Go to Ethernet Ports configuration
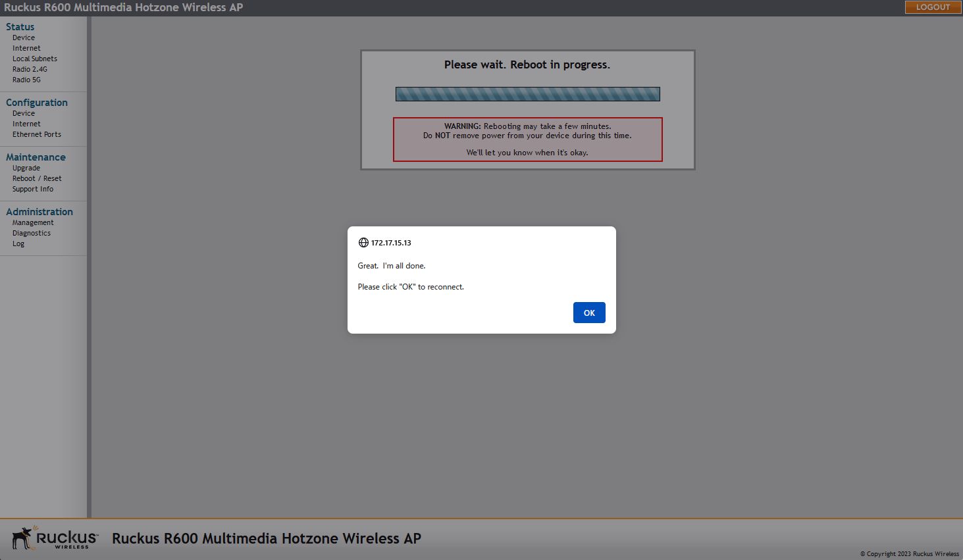 click(x=37, y=134)
